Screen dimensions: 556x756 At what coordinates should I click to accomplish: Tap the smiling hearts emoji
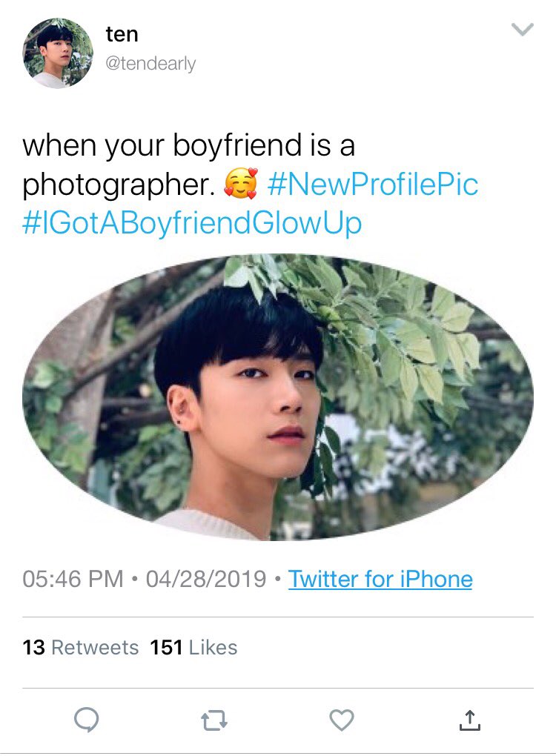tap(241, 184)
